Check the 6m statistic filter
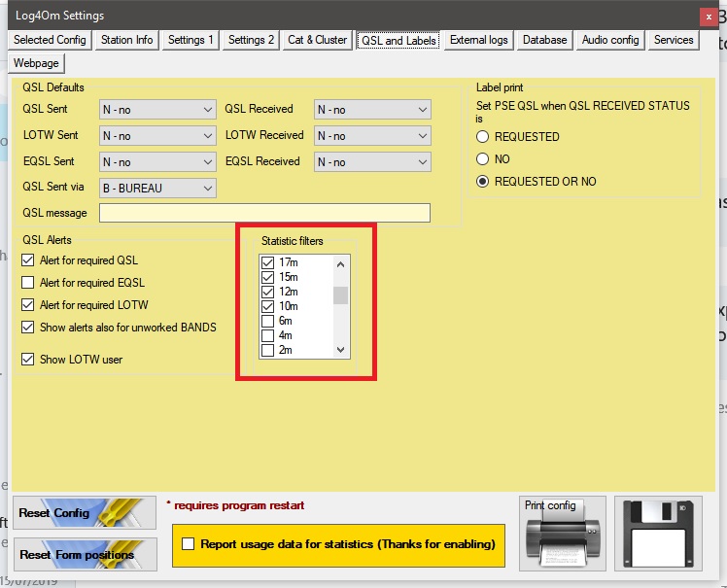Image resolution: width=727 pixels, height=588 pixels. click(x=267, y=321)
